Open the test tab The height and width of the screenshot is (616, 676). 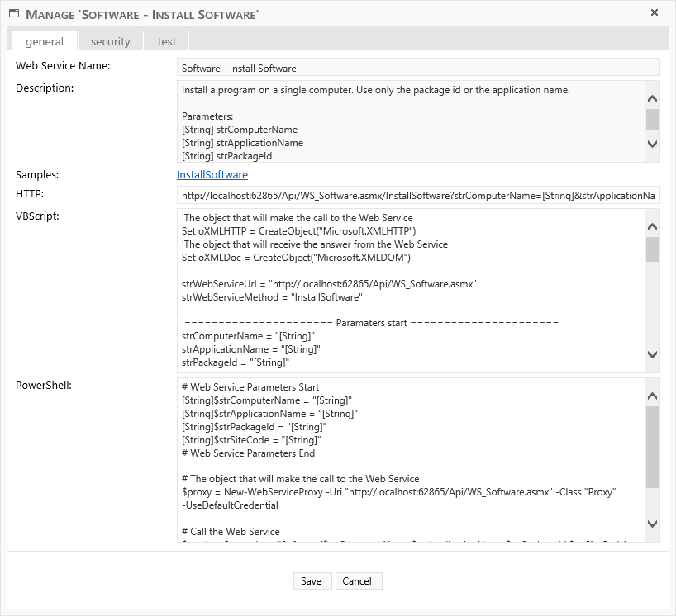click(x=167, y=41)
